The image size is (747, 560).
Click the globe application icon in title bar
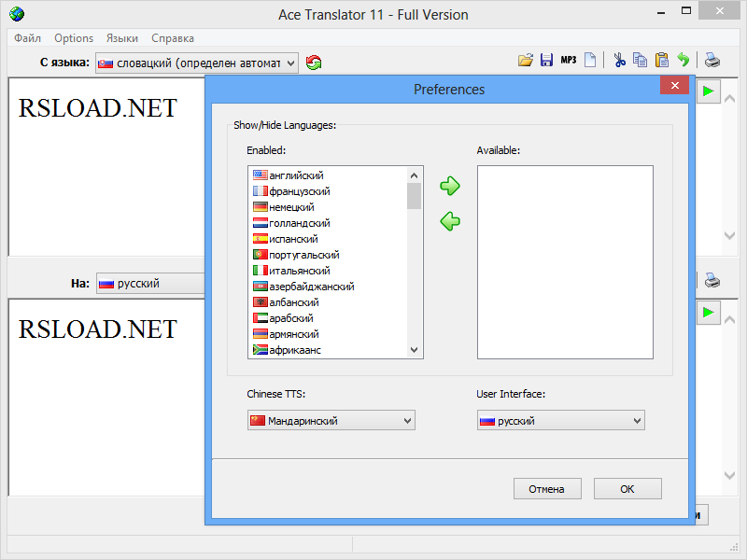(x=17, y=14)
